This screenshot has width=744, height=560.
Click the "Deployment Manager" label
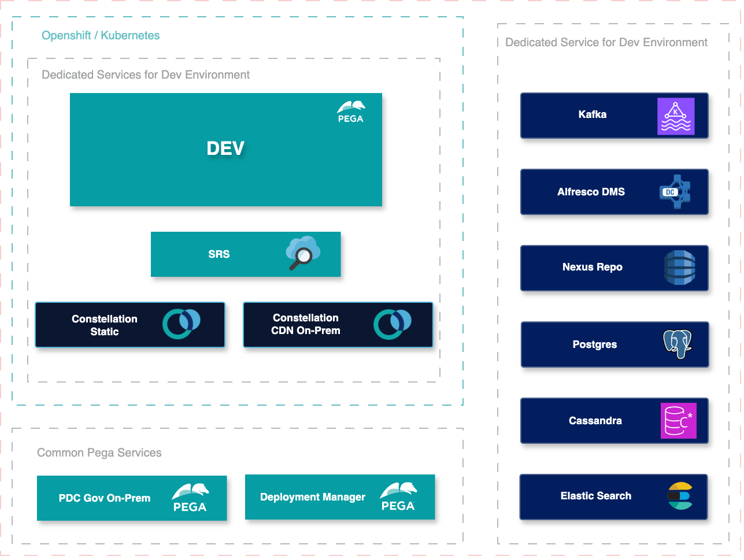click(313, 497)
